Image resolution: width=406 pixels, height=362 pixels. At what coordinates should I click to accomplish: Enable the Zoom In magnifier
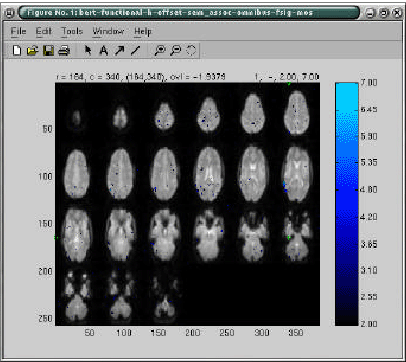click(160, 51)
